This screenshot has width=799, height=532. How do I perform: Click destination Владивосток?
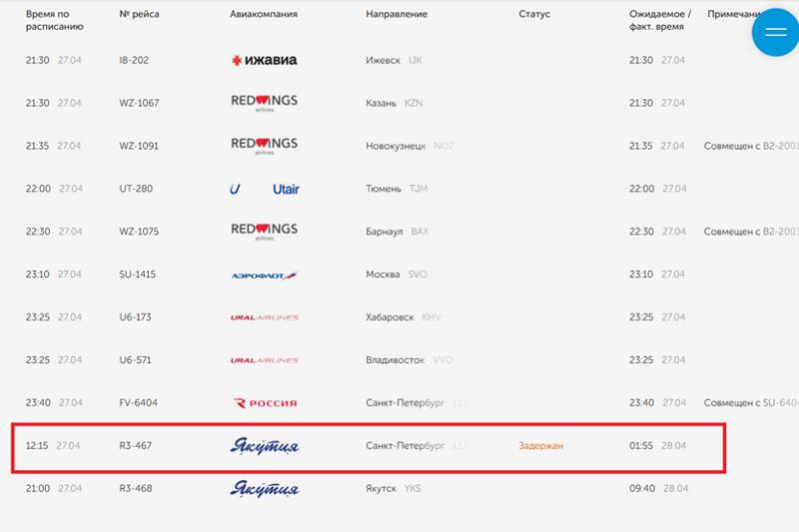[396, 360]
